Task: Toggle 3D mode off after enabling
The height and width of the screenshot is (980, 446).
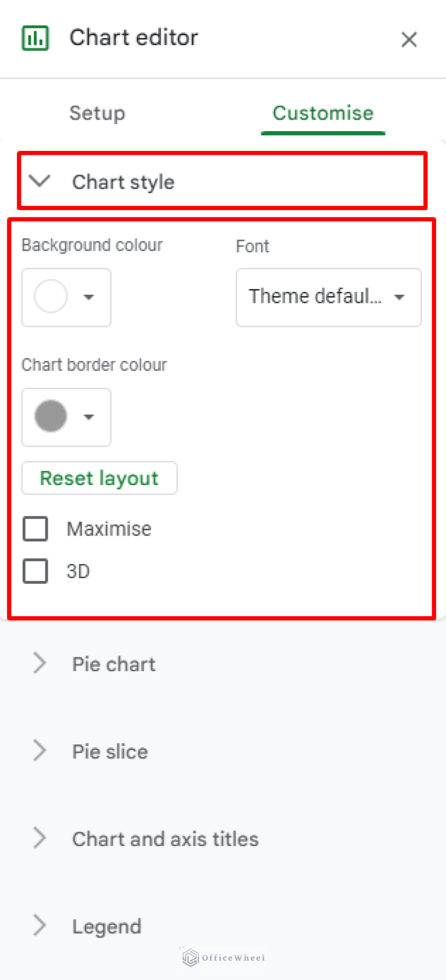Action: click(x=35, y=571)
